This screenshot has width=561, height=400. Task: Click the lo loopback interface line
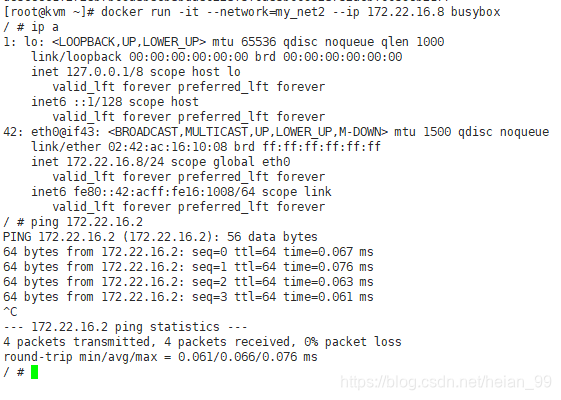(x=224, y=42)
